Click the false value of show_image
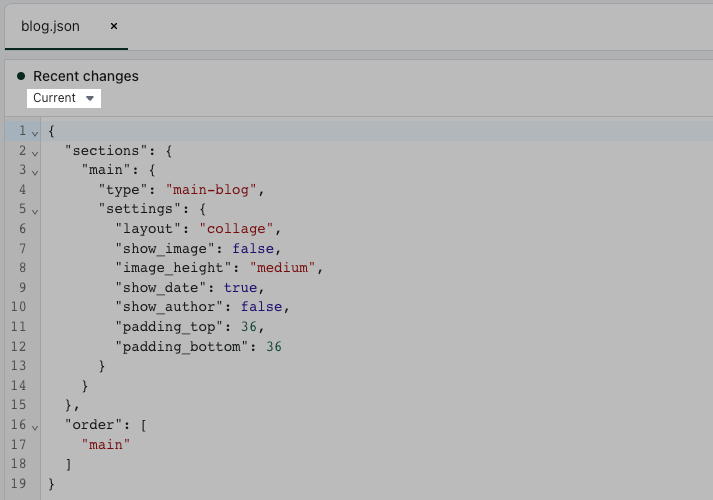 (x=256, y=248)
